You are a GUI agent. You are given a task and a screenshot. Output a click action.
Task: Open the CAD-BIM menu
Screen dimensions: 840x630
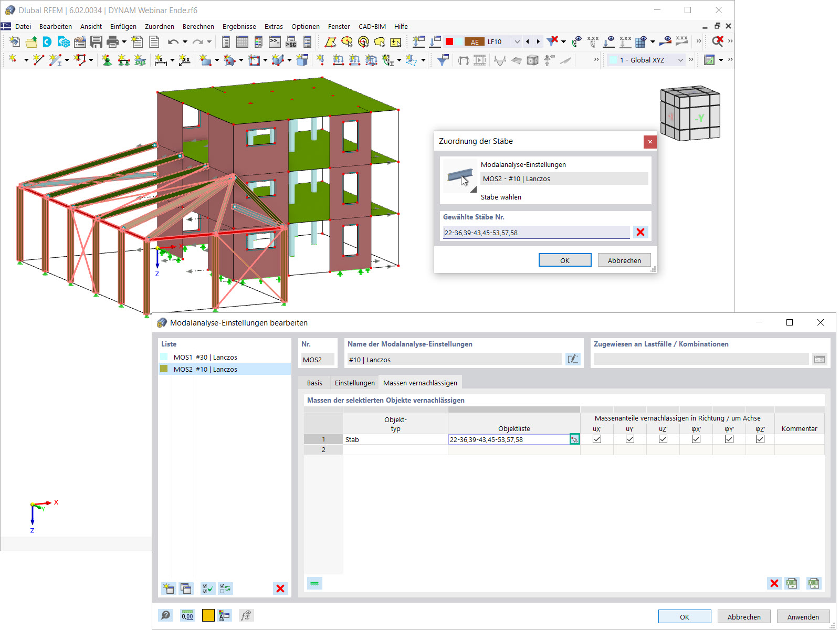[x=372, y=26]
